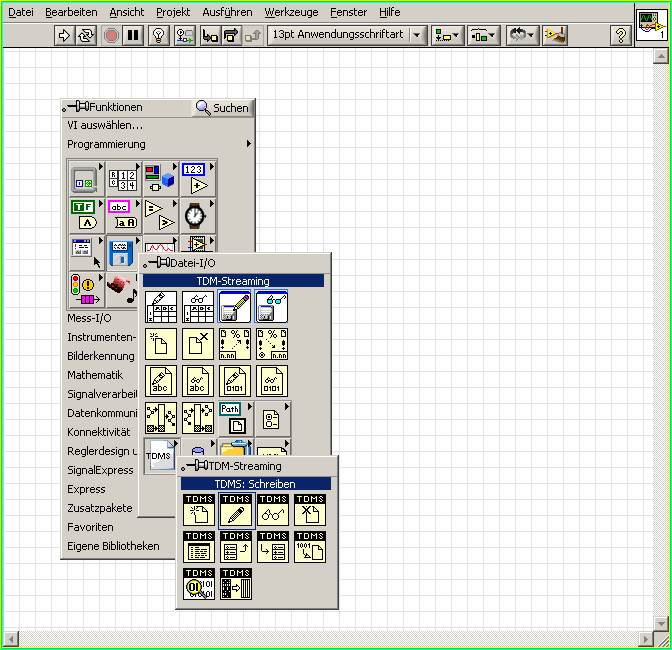Select TDMS File Viewer magnifier icon

coord(199,584)
